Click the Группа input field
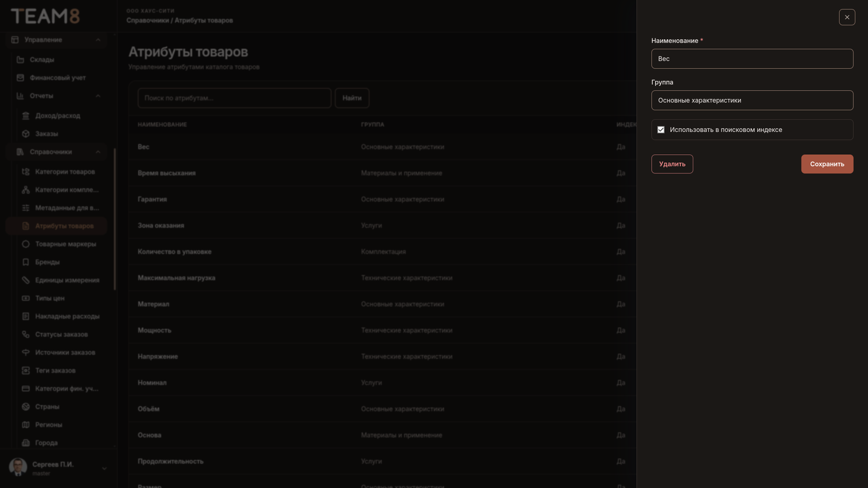This screenshot has height=488, width=868. click(752, 100)
